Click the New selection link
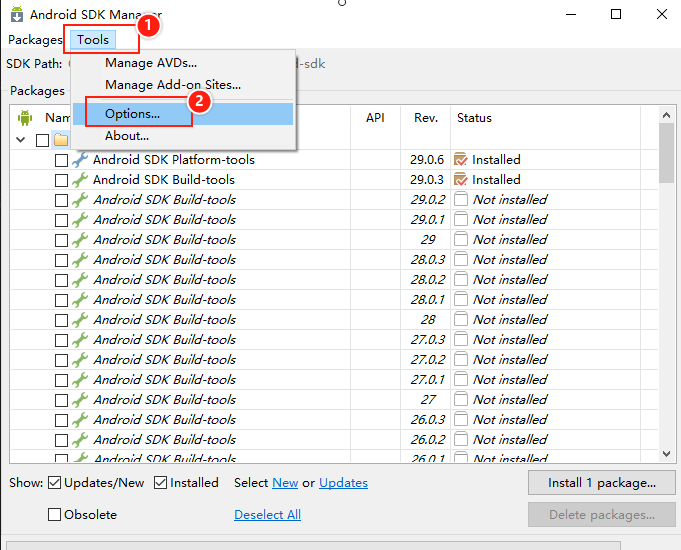Image resolution: width=681 pixels, height=550 pixels. pos(285,483)
